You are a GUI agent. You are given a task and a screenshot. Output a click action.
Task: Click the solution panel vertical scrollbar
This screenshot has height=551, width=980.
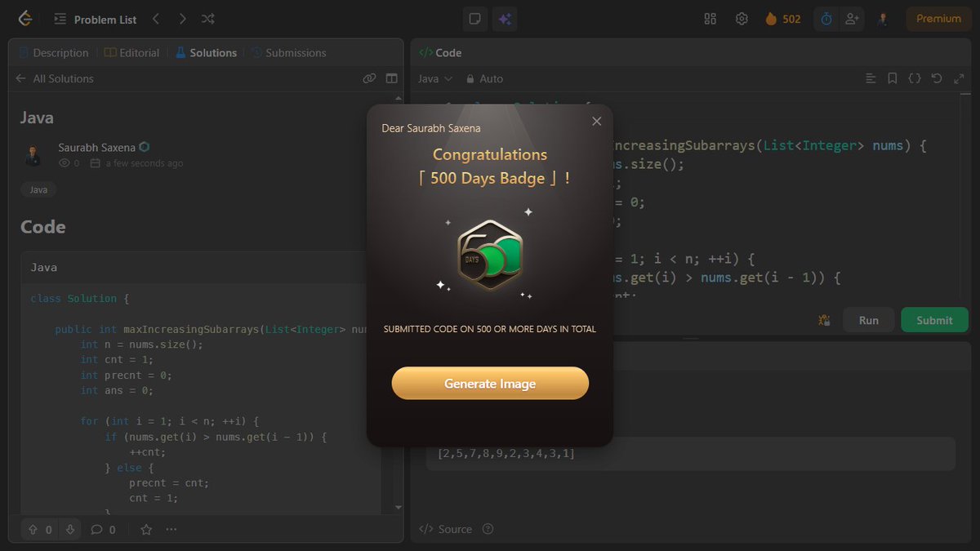click(x=398, y=302)
